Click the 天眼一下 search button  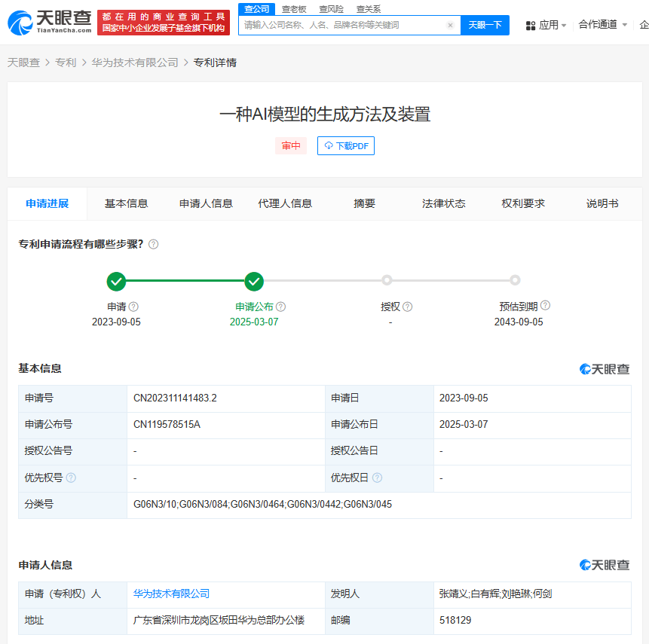pos(485,25)
